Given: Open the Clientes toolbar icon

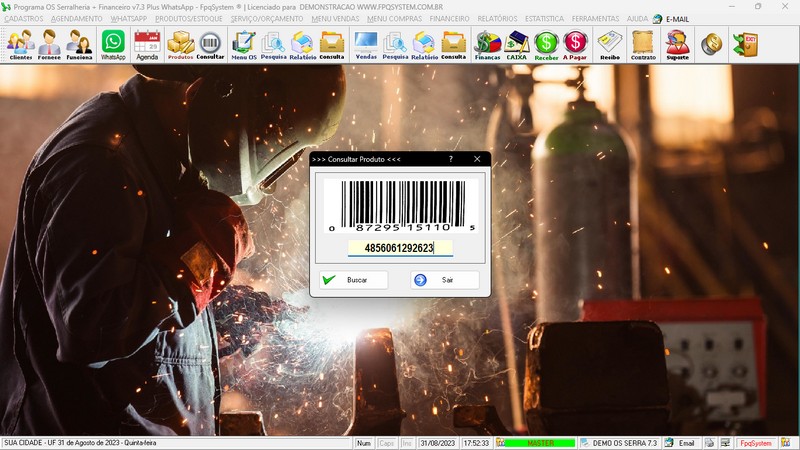Looking at the screenshot, I should coord(20,44).
